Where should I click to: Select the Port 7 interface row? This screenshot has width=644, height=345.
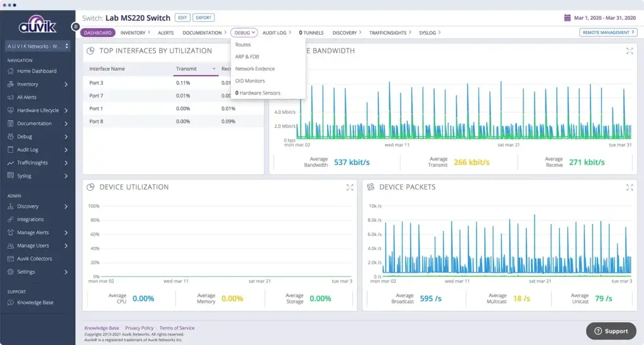174,96
